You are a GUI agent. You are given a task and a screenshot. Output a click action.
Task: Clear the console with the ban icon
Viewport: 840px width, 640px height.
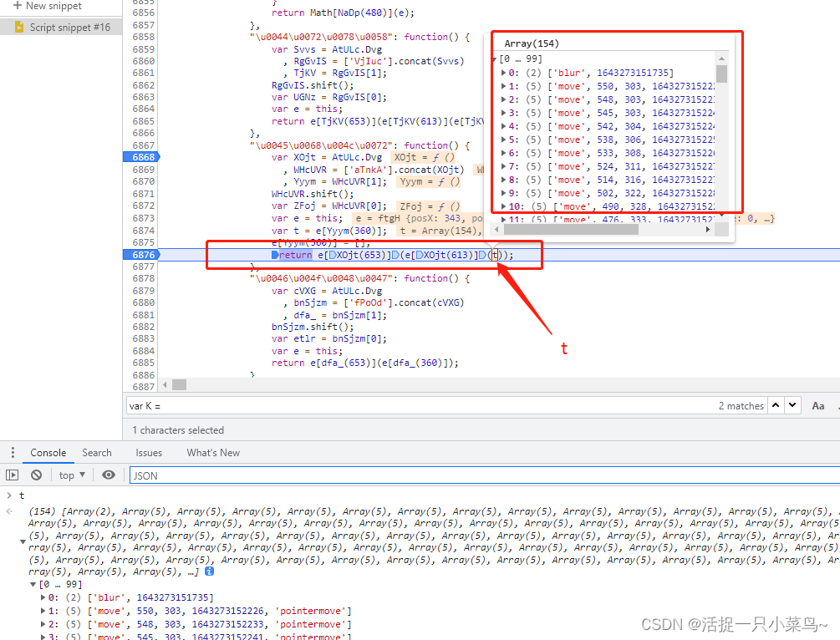[x=36, y=475]
